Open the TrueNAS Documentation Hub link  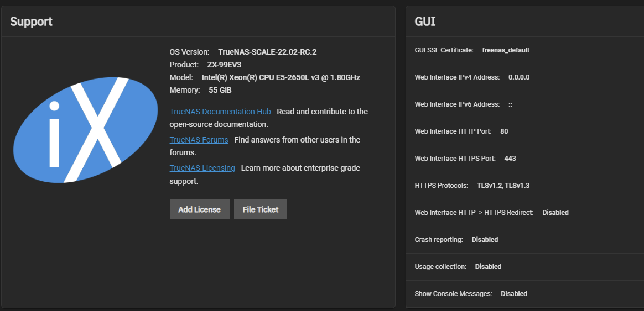click(220, 112)
